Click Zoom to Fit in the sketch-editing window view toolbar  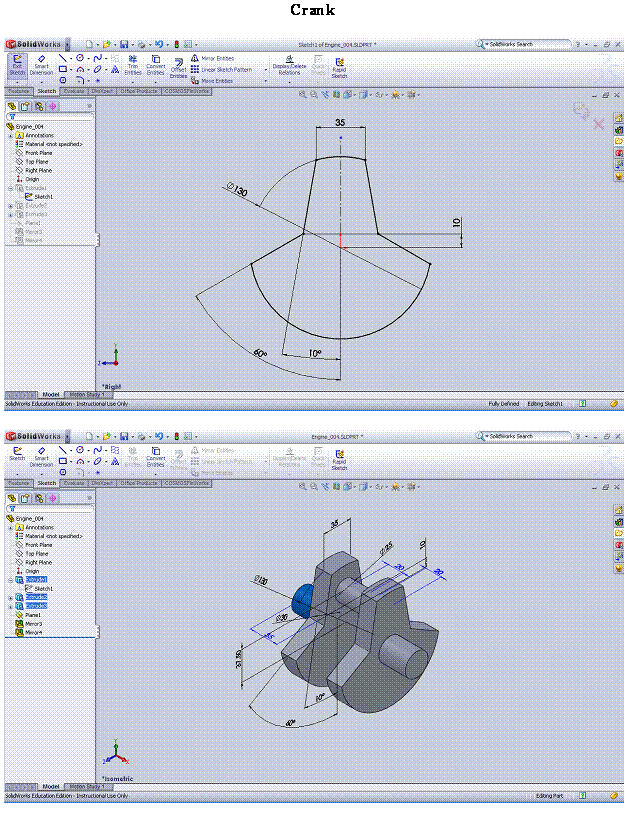pos(302,95)
